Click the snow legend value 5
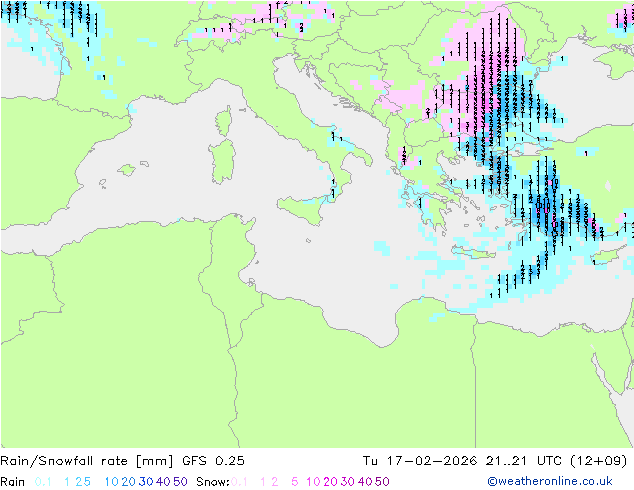 (295, 482)
